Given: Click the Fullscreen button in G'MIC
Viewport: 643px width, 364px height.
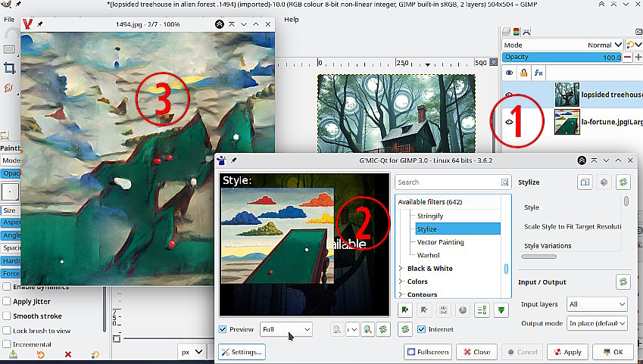Looking at the screenshot, I should pos(428,352).
